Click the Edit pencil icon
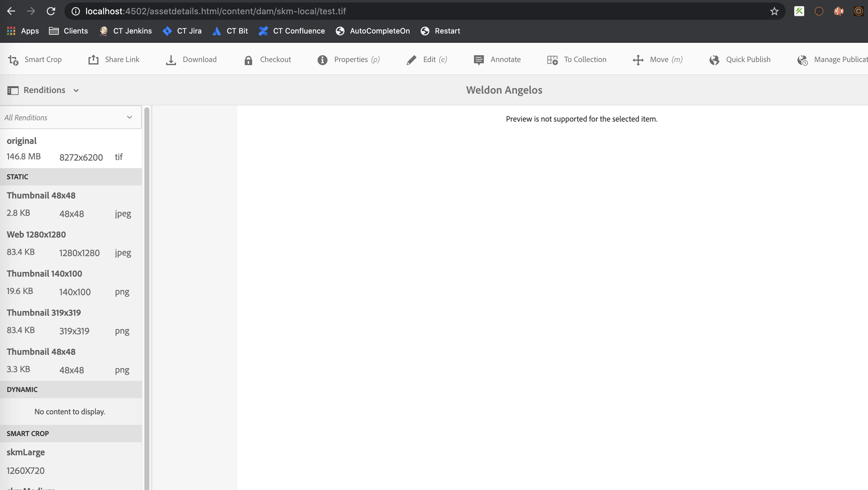The width and height of the screenshot is (868, 490). point(411,60)
